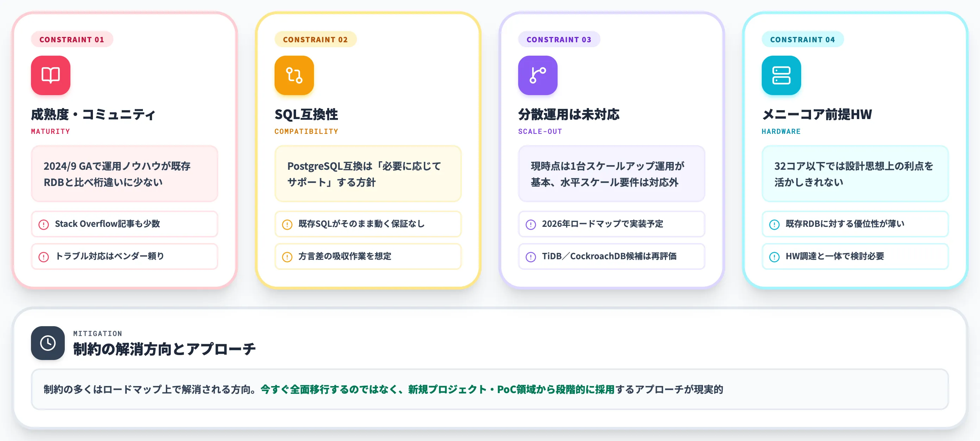The image size is (980, 441).
Task: Click alert icon beside トラブル対応はベンダー頼り
Action: [x=44, y=257]
